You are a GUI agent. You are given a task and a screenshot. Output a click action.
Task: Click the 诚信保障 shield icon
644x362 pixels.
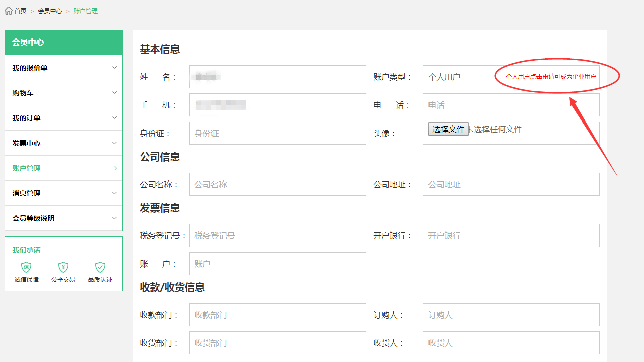26,267
